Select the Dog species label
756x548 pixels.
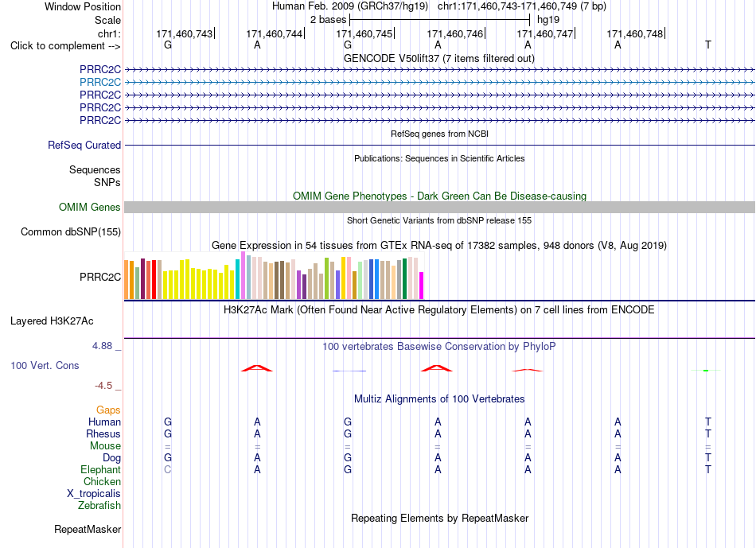coord(111,458)
